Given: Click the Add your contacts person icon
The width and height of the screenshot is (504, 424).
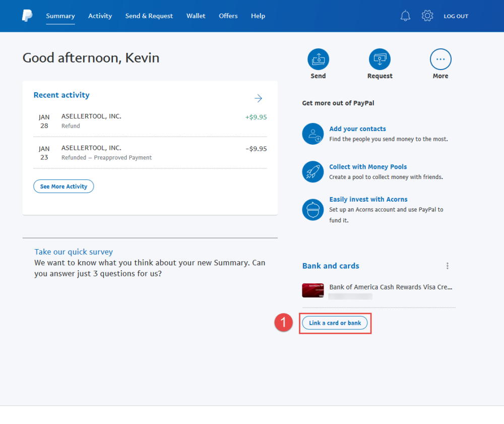Looking at the screenshot, I should pos(313,134).
